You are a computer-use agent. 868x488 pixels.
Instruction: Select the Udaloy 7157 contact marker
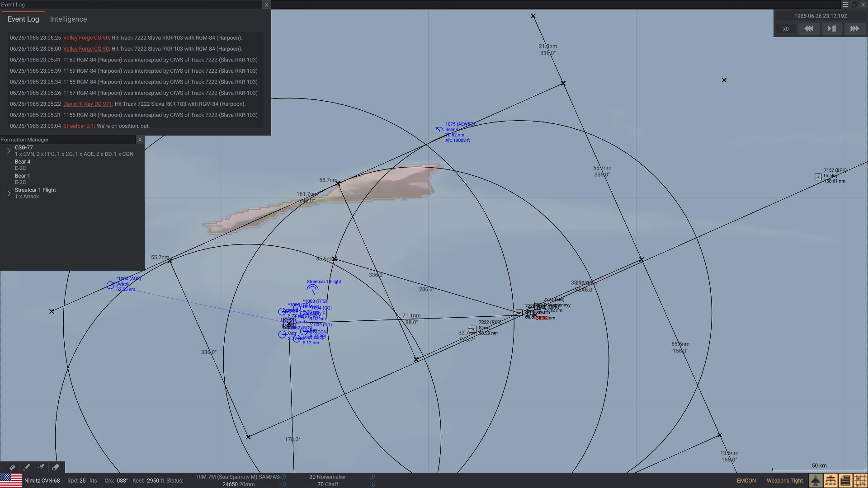click(818, 177)
